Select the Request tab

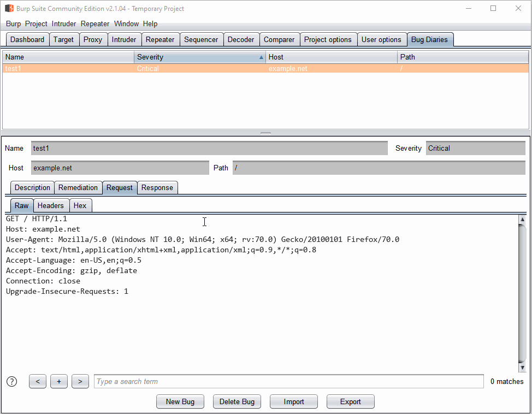[x=120, y=188]
